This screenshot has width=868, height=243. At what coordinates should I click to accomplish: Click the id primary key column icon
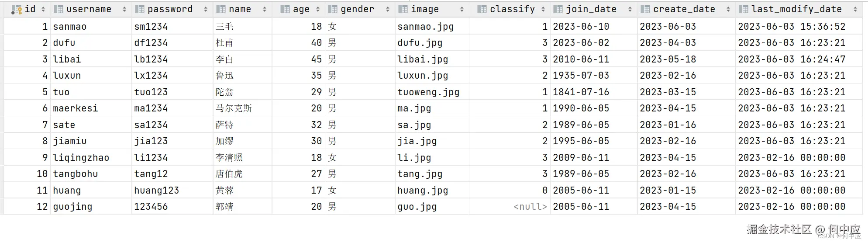pos(17,9)
